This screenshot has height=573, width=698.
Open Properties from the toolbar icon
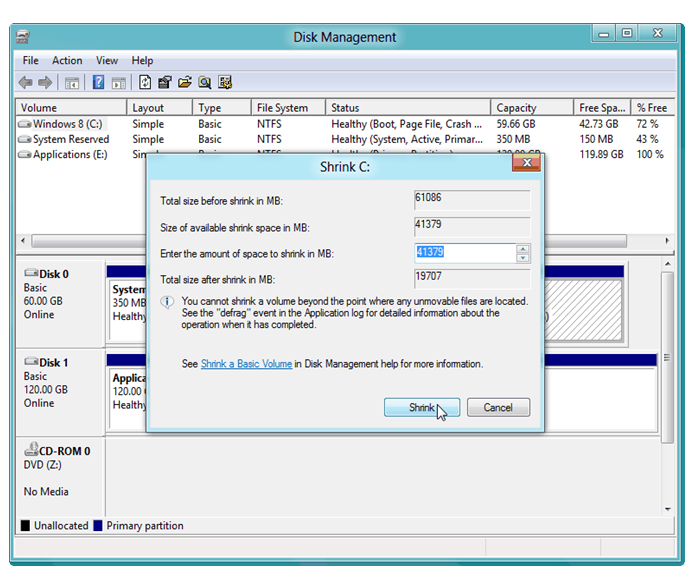[165, 83]
